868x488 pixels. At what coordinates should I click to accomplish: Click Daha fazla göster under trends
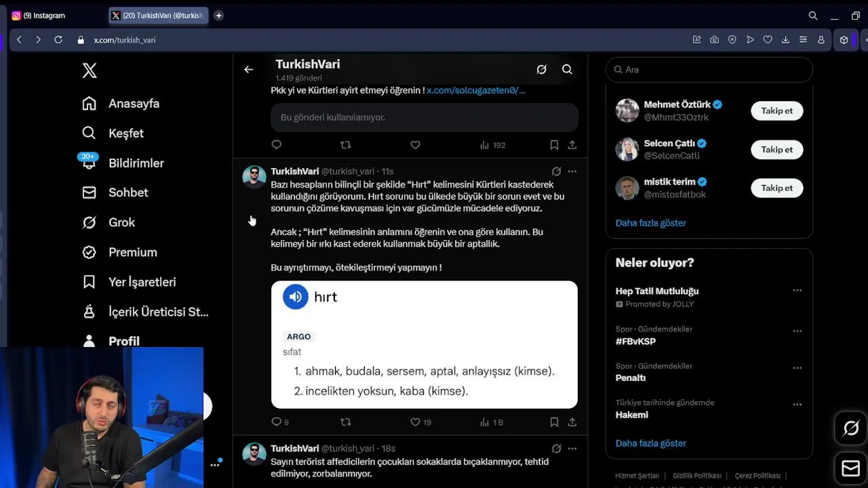(651, 443)
